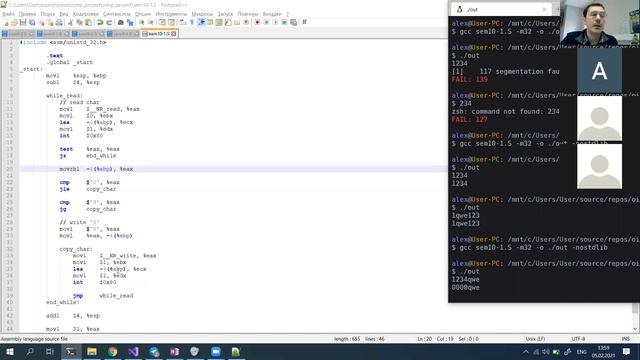
Task: Open the Кодировки menu
Action: point(86,14)
